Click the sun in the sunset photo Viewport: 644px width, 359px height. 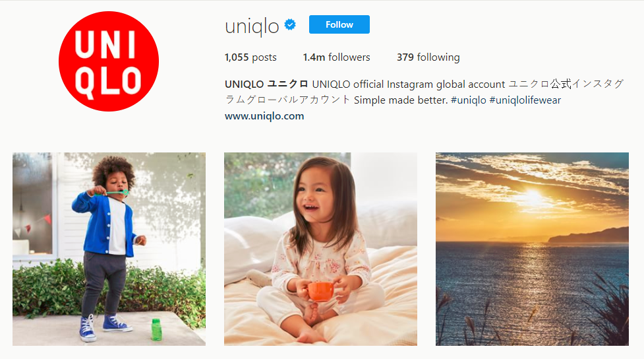click(533, 197)
